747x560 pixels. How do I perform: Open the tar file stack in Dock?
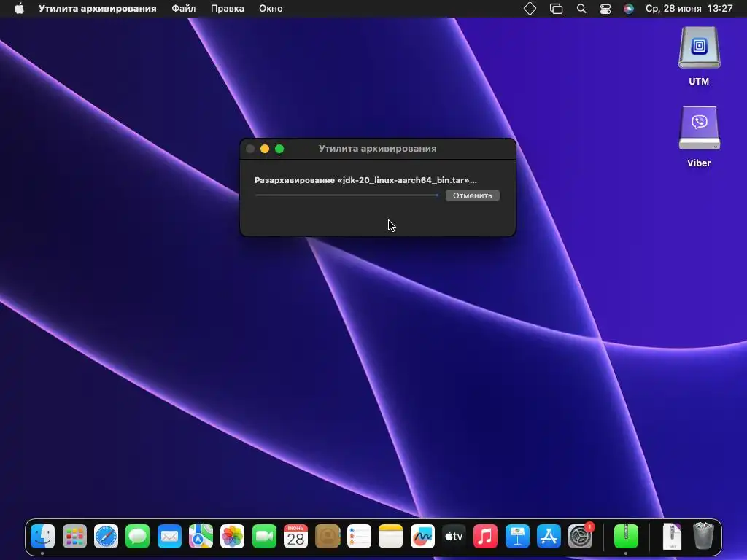pyautogui.click(x=672, y=537)
